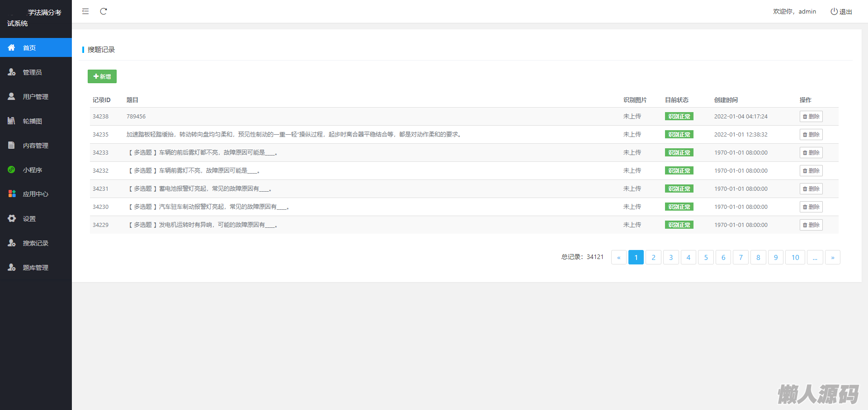Click the 车辆的前后雾灯都不亮 question
This screenshot has height=410, width=868.
(203, 152)
